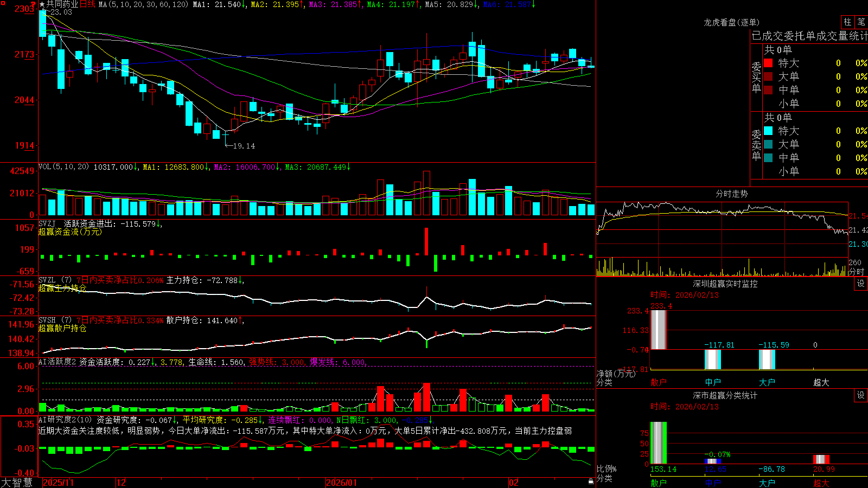
Task: Click the 笔 (tick) view toggle button
Action: pos(861,22)
